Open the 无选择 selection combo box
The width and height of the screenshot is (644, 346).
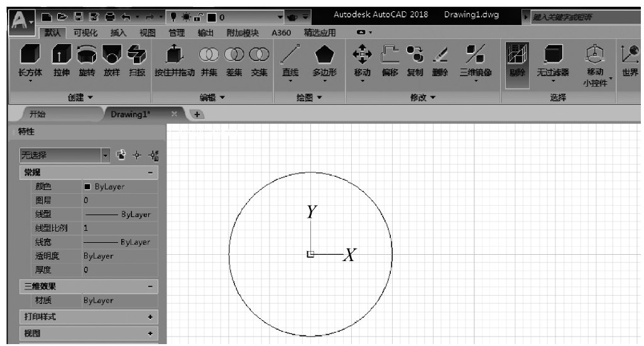coord(65,155)
